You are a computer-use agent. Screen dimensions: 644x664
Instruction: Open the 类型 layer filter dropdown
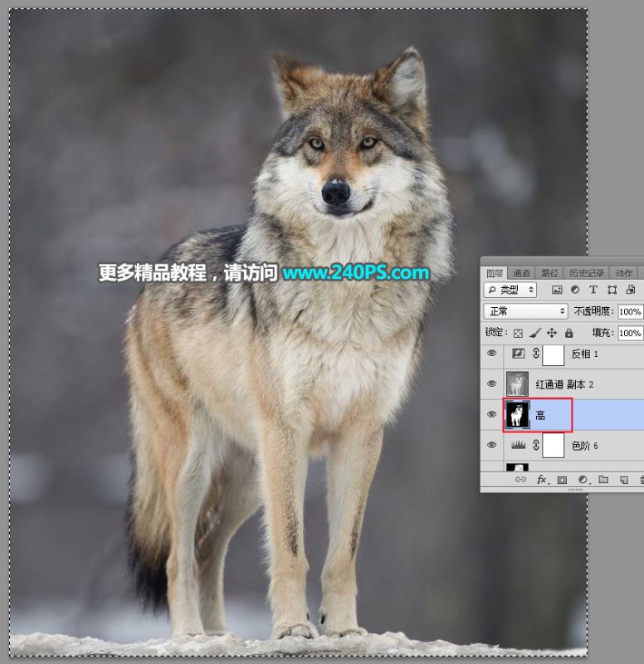pyautogui.click(x=510, y=290)
